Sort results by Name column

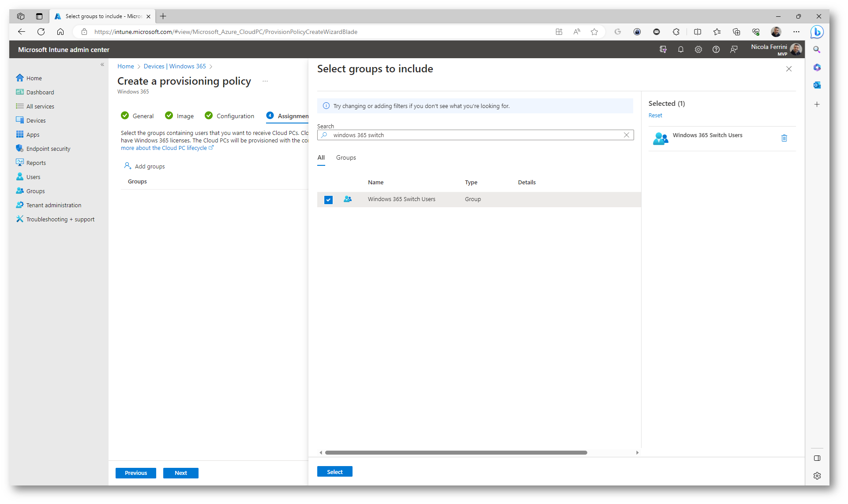(x=375, y=182)
